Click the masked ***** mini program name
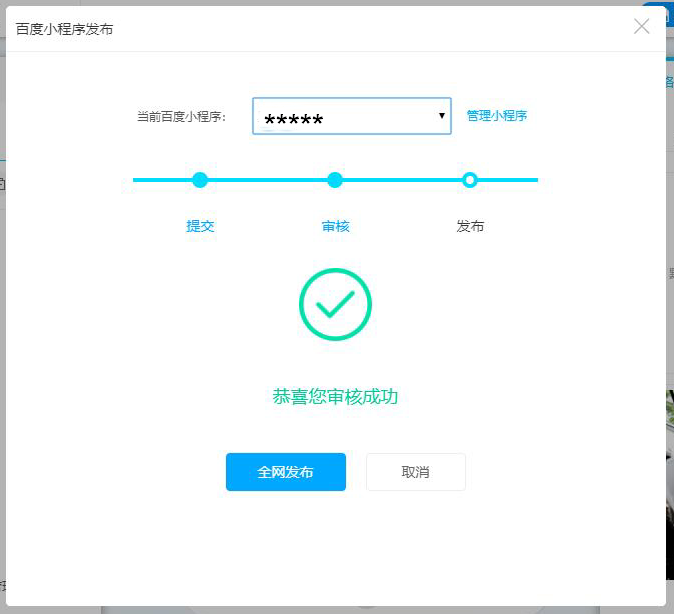674x614 pixels. pos(294,121)
